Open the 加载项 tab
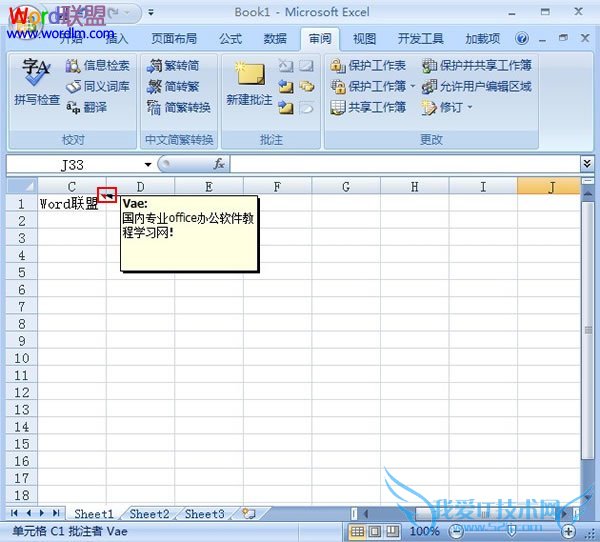Image resolution: width=600 pixels, height=542 pixels. [483, 39]
